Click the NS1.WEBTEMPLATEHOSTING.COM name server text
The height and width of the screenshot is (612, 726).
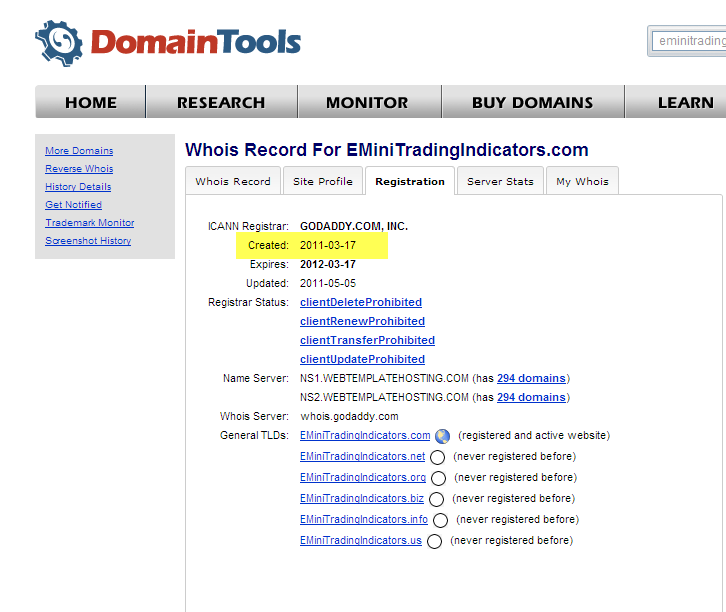point(384,378)
